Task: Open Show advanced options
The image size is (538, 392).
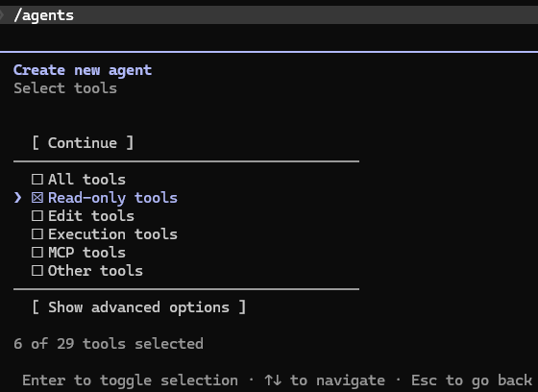Action: (139, 307)
